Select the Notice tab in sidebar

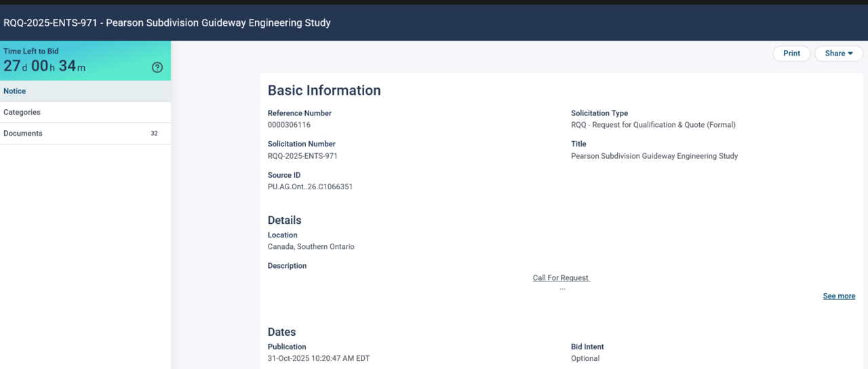tap(15, 91)
